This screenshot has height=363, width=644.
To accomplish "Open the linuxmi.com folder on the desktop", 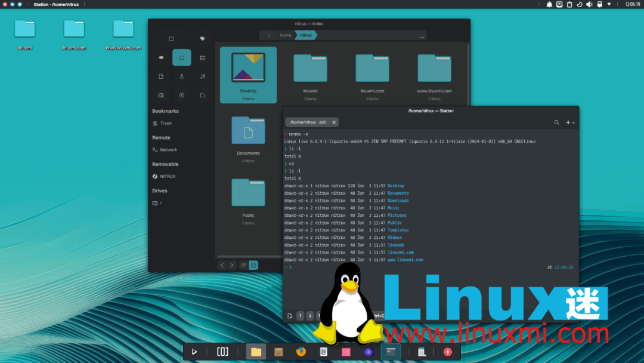I will [74, 35].
